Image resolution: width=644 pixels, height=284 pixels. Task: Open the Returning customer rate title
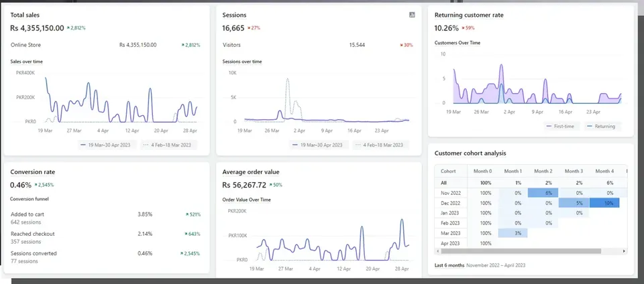coord(469,15)
